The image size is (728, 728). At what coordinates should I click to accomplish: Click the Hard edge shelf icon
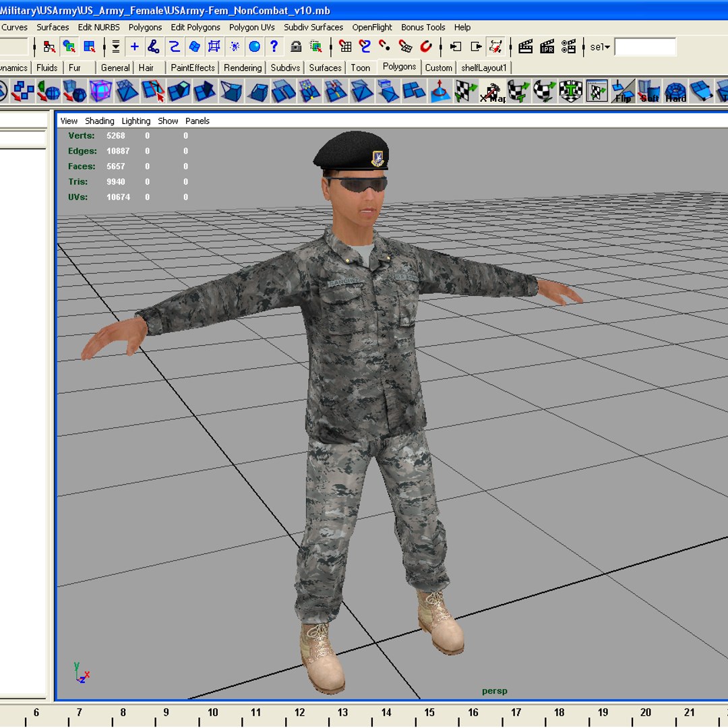click(x=675, y=90)
